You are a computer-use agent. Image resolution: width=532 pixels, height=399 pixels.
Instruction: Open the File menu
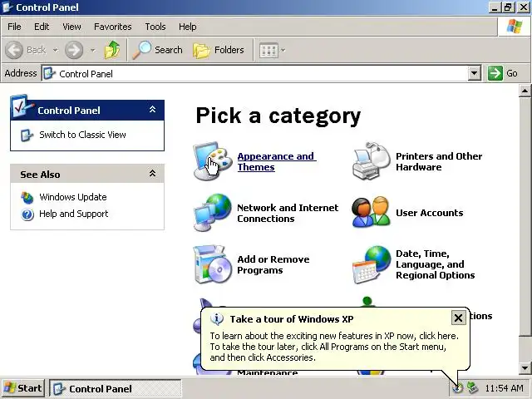pos(14,27)
